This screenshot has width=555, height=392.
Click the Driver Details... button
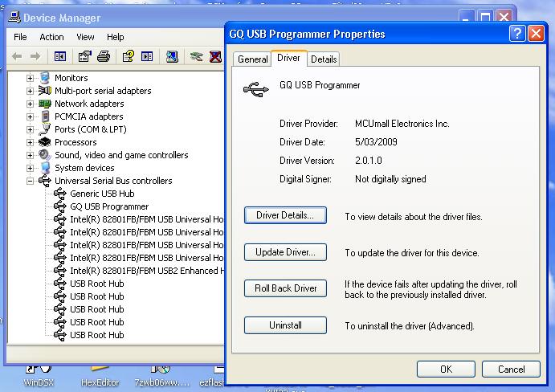(x=285, y=215)
